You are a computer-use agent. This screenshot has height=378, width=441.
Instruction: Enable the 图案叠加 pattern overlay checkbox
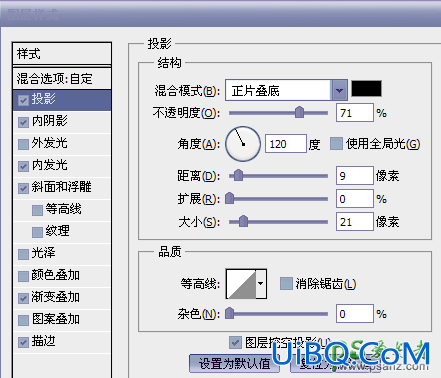coord(23,320)
